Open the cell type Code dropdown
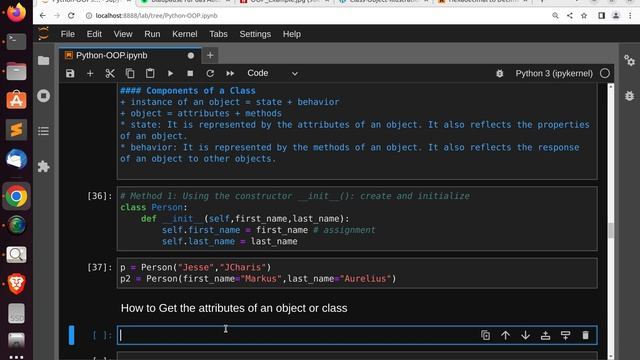640x360 pixels. [x=272, y=73]
